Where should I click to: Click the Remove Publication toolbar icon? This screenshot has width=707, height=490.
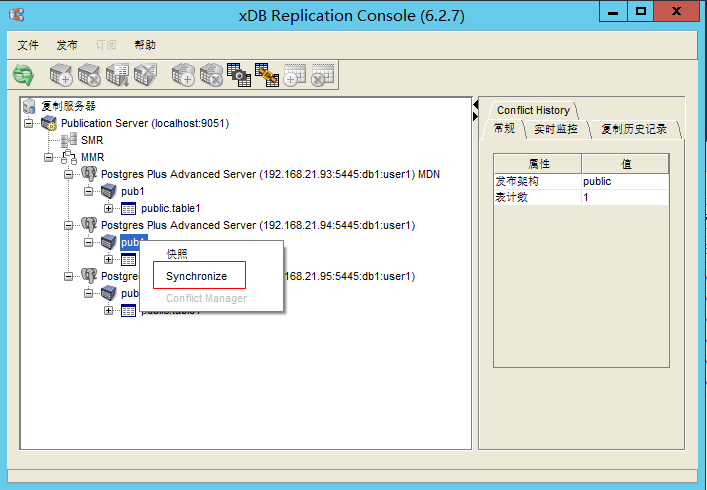145,75
